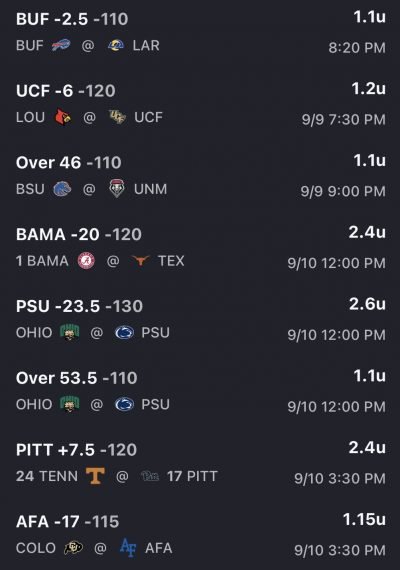This screenshot has height=570, width=400.
Task: Open the Over 53.5 -110 pick
Action: [x=200, y=391]
